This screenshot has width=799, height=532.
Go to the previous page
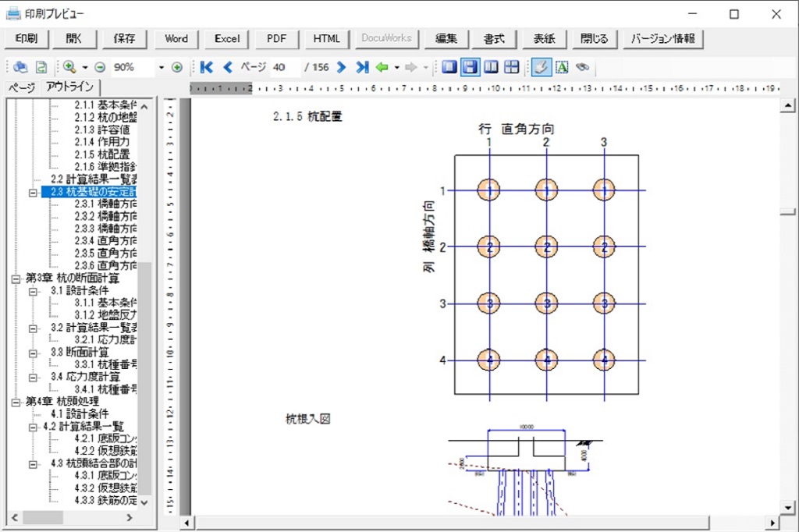(x=228, y=67)
